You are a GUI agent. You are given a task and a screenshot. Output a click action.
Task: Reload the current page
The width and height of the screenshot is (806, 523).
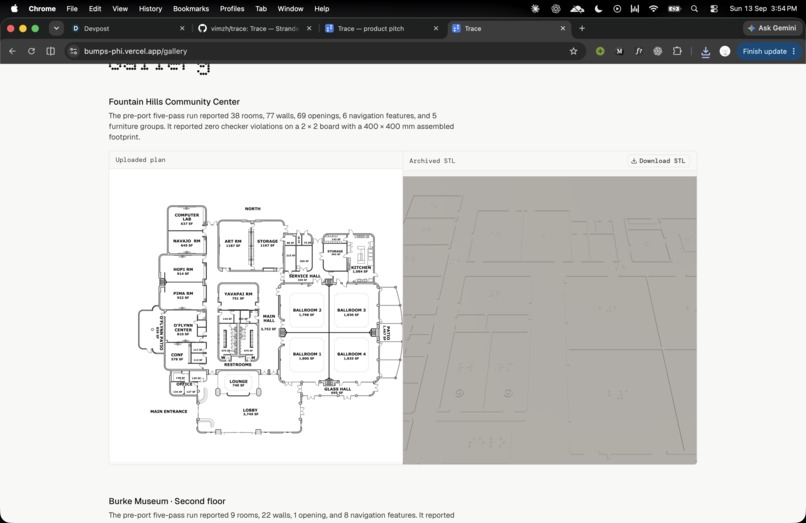(x=31, y=51)
